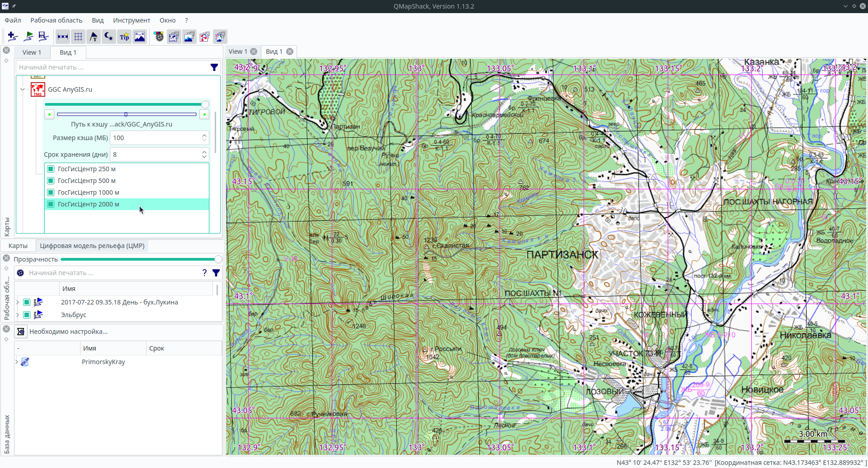Click the stacked mountain picture view icon
The height and width of the screenshot is (468, 868).
coord(189,37)
